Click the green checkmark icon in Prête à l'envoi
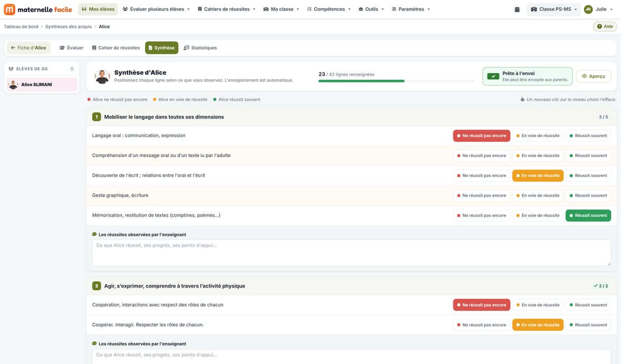The width and height of the screenshot is (621, 364). coord(493,76)
